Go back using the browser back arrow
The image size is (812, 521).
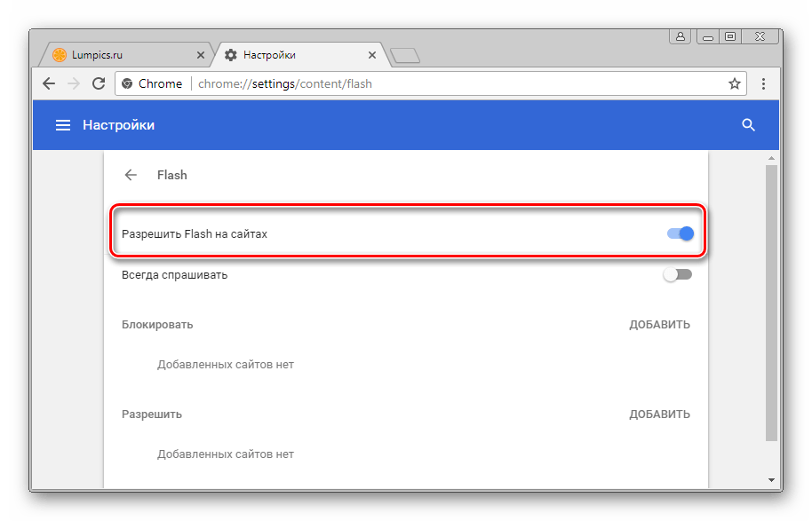coord(49,84)
